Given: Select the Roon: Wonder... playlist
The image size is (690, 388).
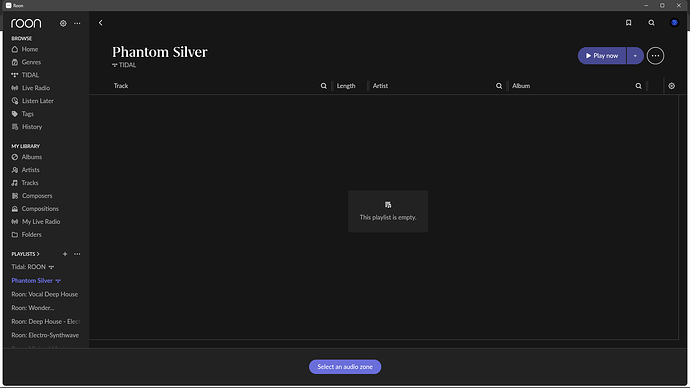Looking at the screenshot, I should pos(33,307).
